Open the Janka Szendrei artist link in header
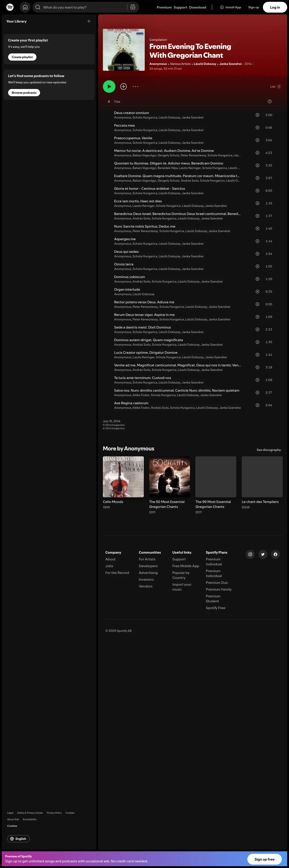Screen dimensions: 289x868 (x=230, y=64)
